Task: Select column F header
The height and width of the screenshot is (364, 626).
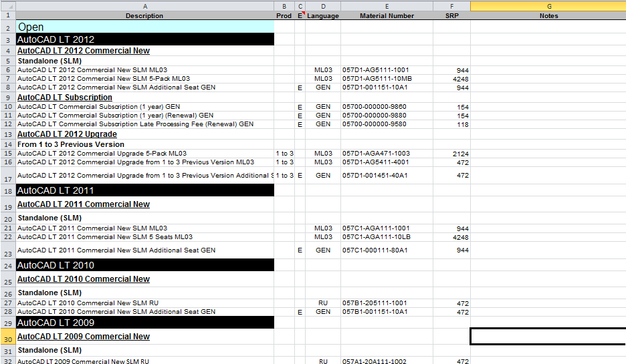Action: tap(451, 6)
